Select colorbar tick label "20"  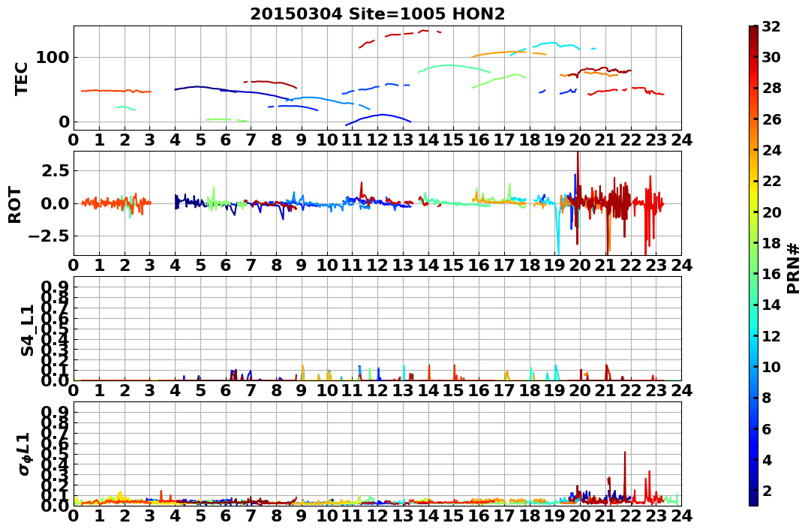tap(771, 212)
